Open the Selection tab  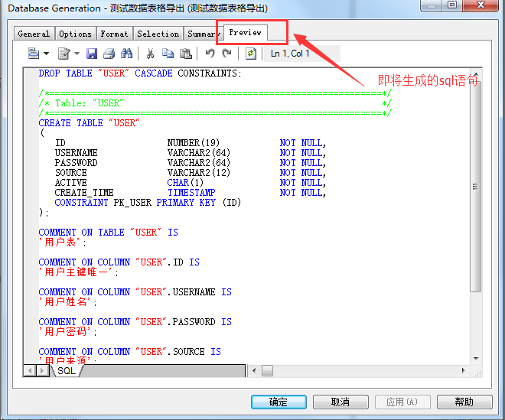(x=158, y=34)
